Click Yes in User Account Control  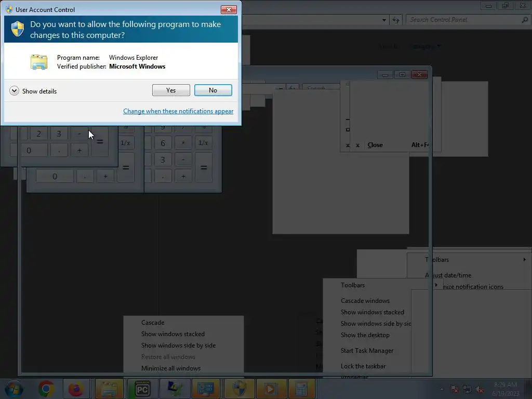pyautogui.click(x=171, y=90)
